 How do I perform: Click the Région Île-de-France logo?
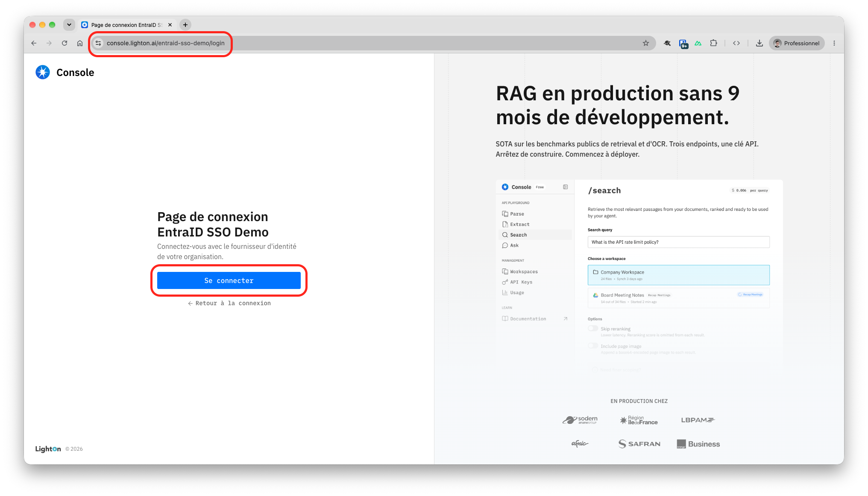click(639, 420)
